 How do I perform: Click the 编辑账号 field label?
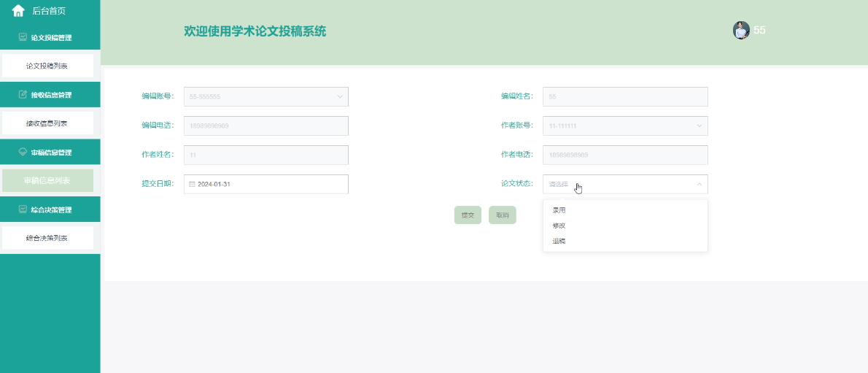click(x=158, y=96)
